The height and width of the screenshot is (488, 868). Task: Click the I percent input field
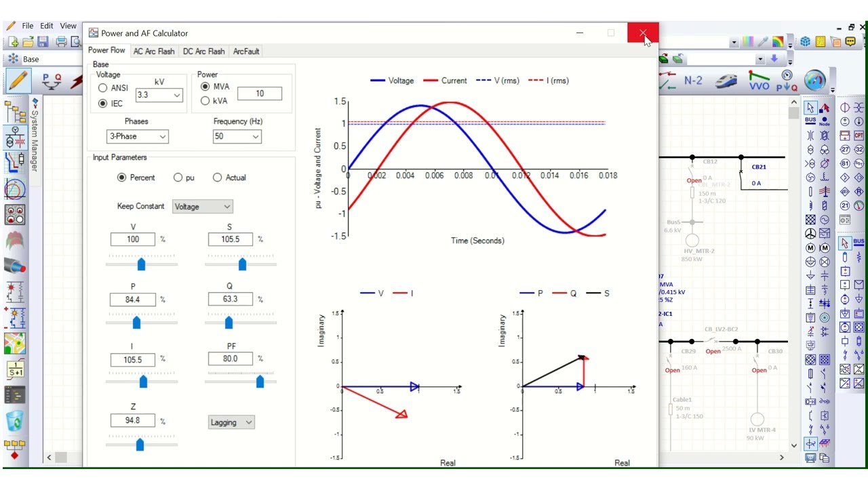coord(133,359)
